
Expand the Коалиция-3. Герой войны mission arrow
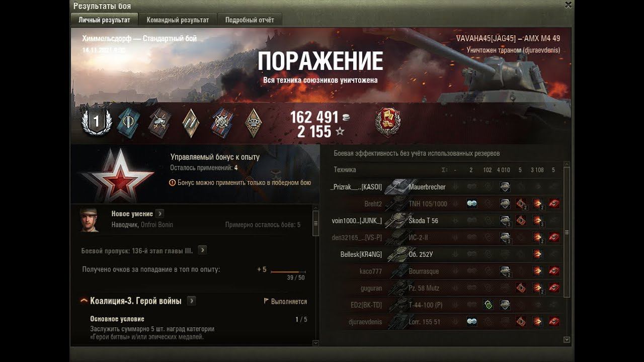click(192, 301)
